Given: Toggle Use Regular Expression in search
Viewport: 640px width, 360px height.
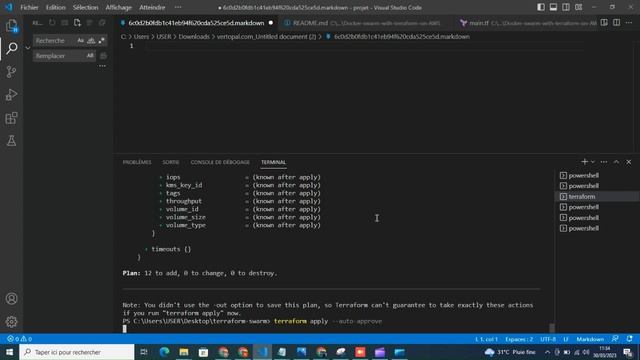Looking at the screenshot, I should click(x=102, y=40).
